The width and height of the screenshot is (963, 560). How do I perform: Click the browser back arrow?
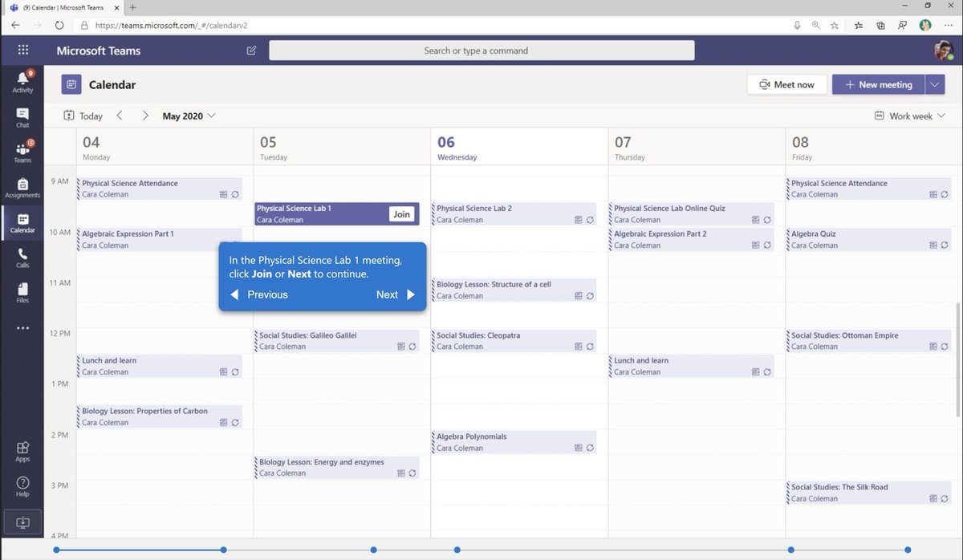[x=15, y=25]
